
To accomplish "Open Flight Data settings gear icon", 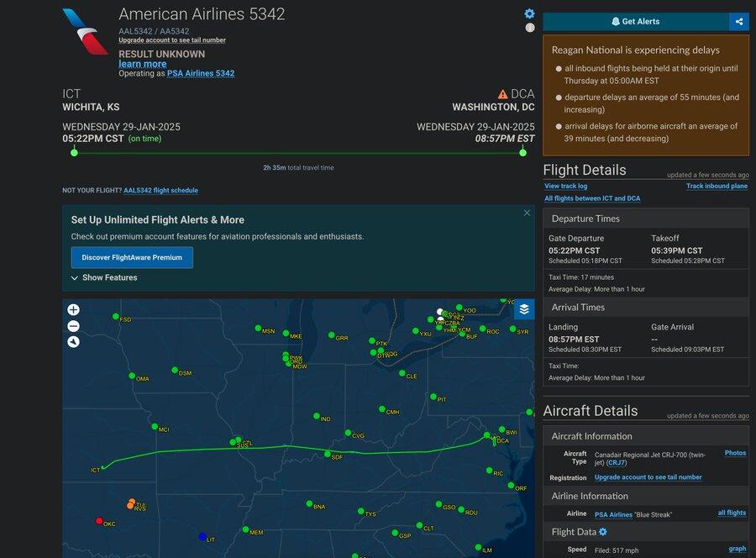I will coord(602,531).
